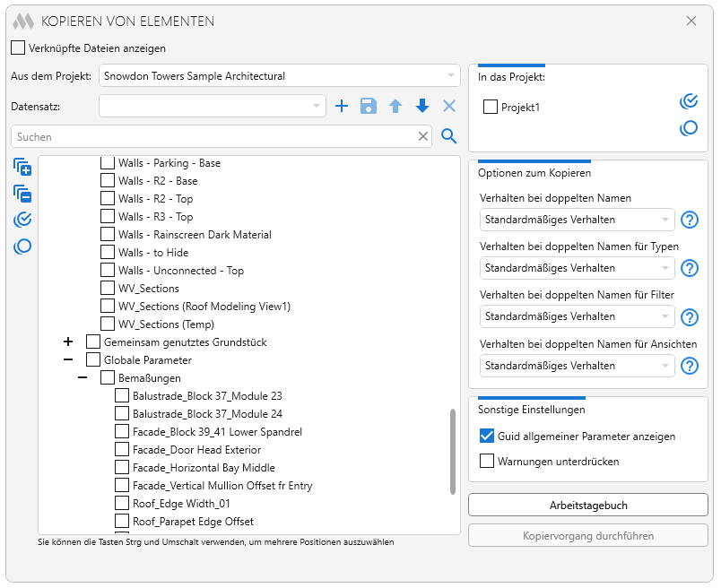This screenshot has width=721, height=588.
Task: Select 'Facade_Horizontal Bay Middle' row
Action: (204, 468)
